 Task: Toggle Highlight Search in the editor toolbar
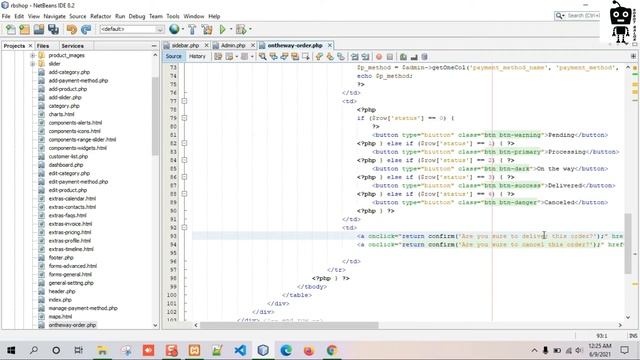(x=295, y=57)
